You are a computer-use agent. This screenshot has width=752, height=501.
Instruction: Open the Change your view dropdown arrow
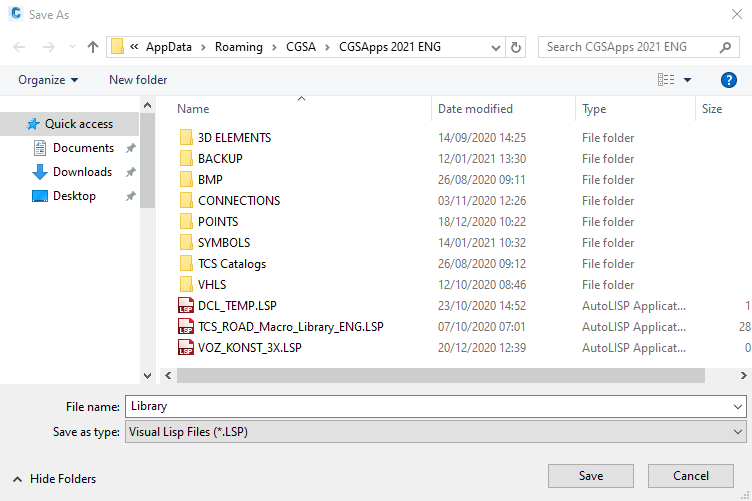point(687,80)
